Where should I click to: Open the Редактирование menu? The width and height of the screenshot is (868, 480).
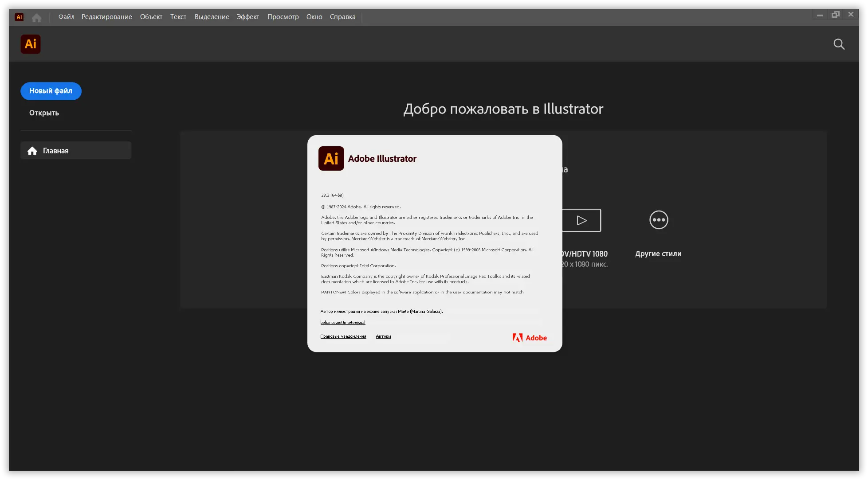click(107, 17)
